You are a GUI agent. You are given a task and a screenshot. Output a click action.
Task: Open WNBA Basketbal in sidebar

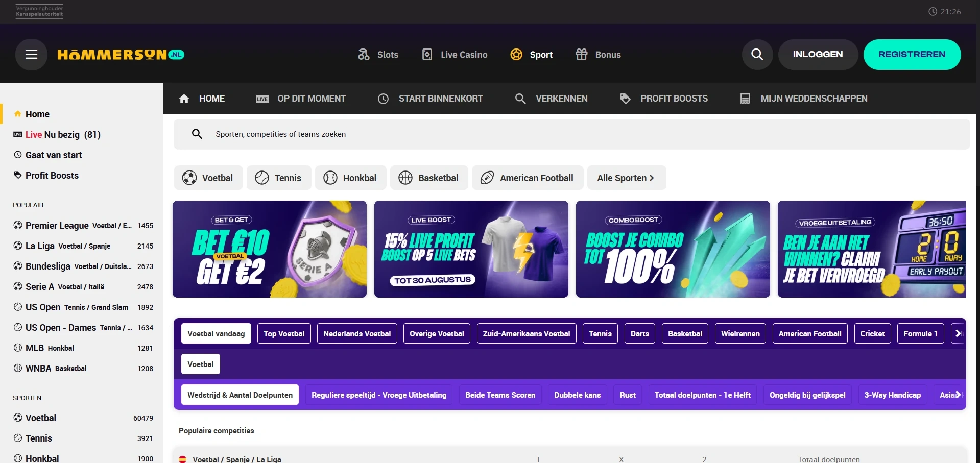(x=82, y=368)
